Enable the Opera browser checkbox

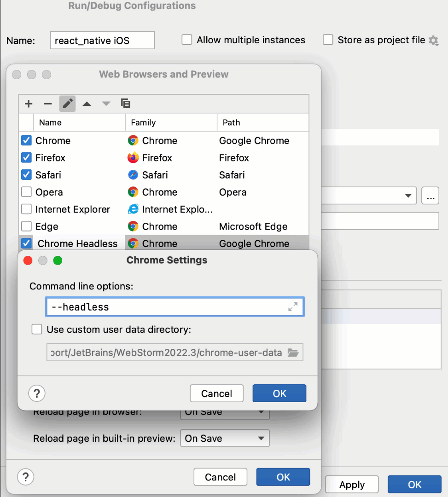(x=26, y=192)
